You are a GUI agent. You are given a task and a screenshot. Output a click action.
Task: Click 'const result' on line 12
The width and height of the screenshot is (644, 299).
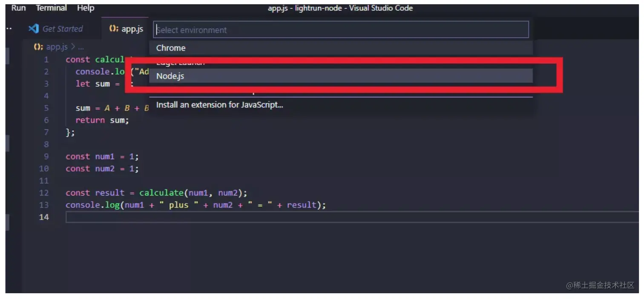click(x=95, y=193)
